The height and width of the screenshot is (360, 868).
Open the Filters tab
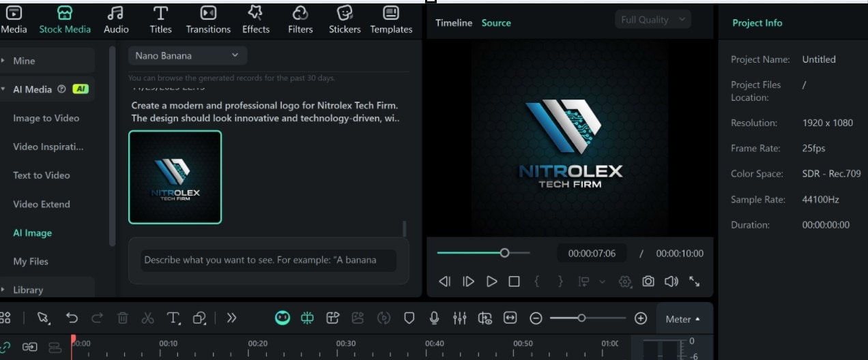point(300,20)
